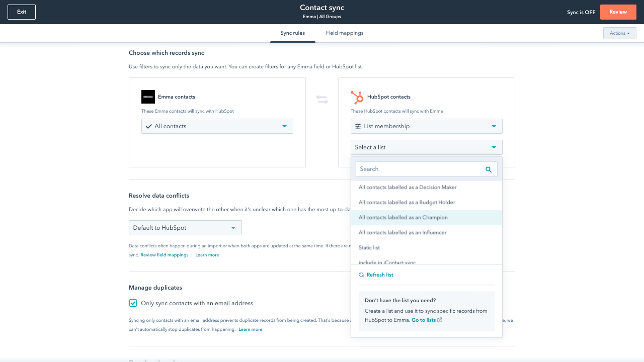Open the All contacts dropdown for Emma
The height and width of the screenshot is (362, 644).
click(x=217, y=126)
